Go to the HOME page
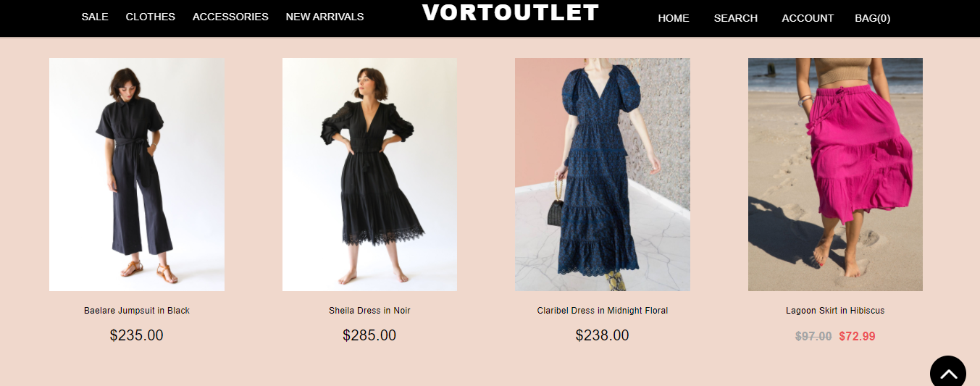This screenshot has width=980, height=386. [x=674, y=18]
